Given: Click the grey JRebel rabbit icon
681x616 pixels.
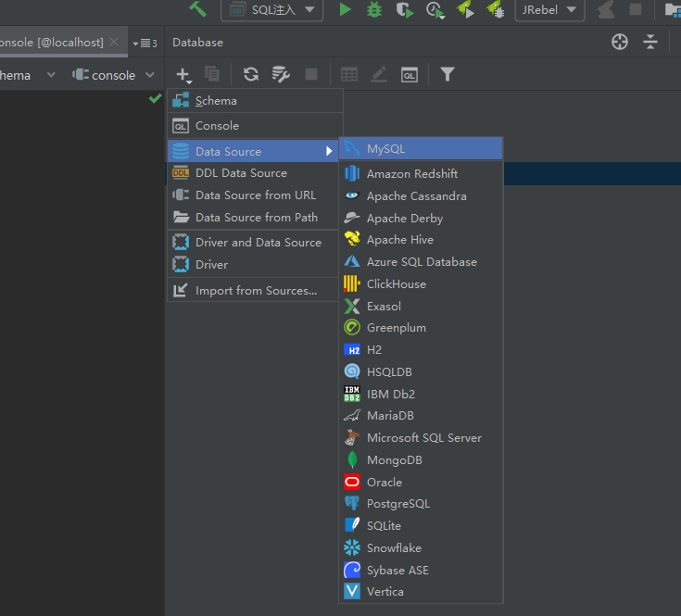Looking at the screenshot, I should pyautogui.click(x=605, y=9).
